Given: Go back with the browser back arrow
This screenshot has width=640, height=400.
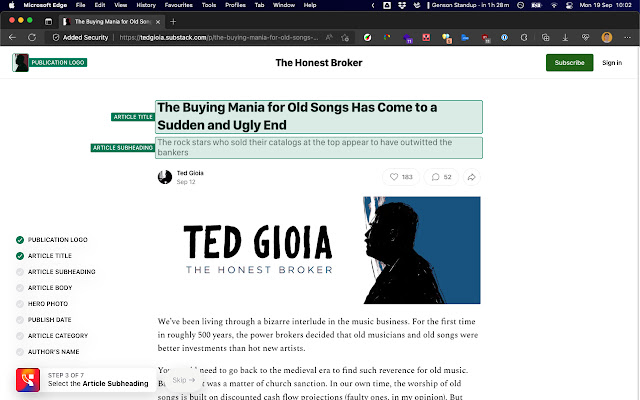Looking at the screenshot, I should pyautogui.click(x=12, y=38).
